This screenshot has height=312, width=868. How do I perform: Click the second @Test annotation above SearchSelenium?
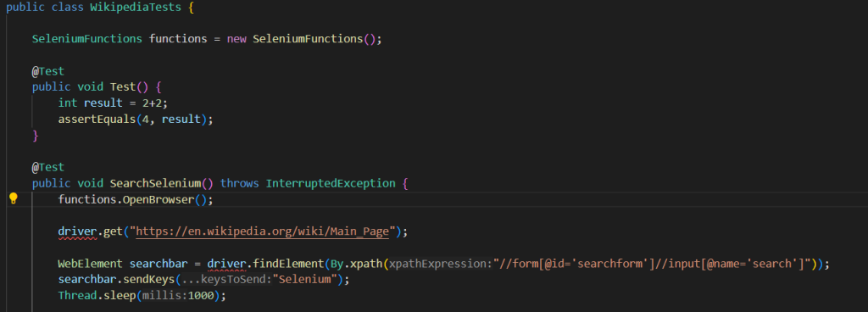(x=48, y=167)
